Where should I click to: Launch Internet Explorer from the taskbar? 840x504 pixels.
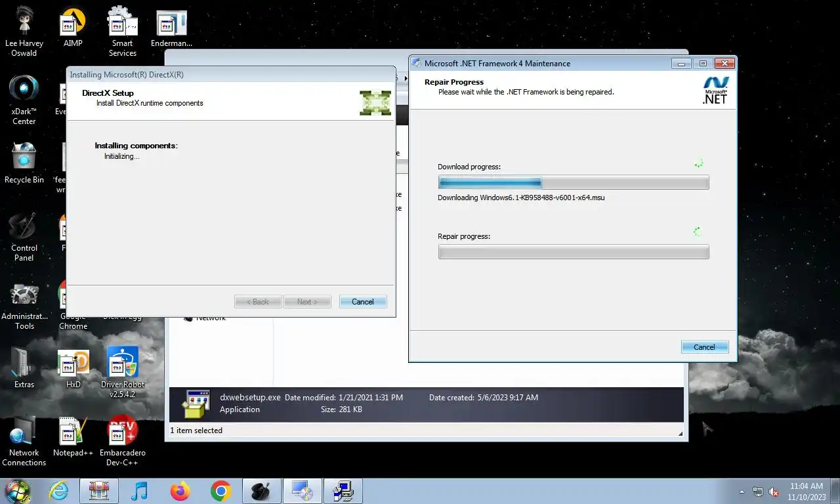click(58, 491)
